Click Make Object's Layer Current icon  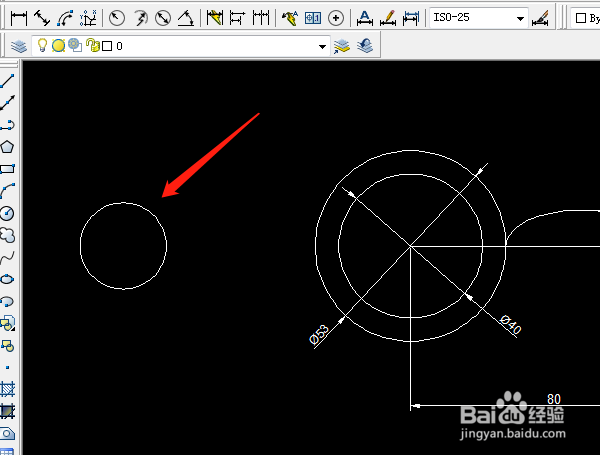click(342, 46)
